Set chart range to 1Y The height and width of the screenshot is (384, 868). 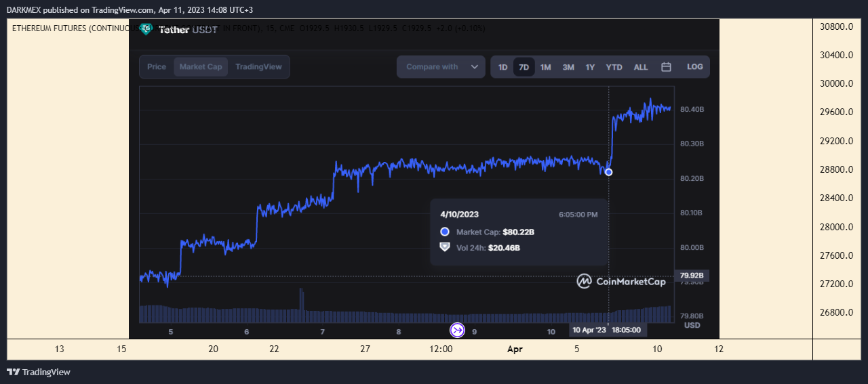590,67
